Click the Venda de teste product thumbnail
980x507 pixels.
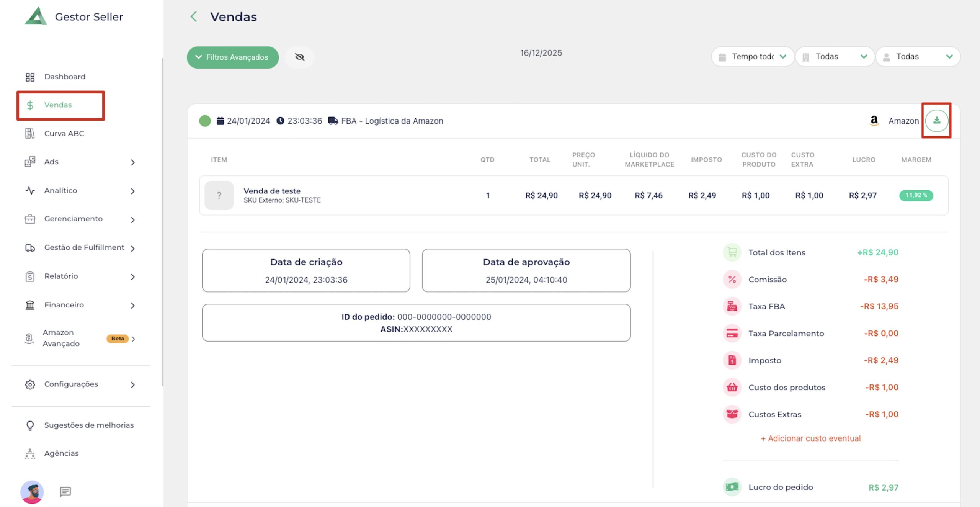tap(219, 196)
